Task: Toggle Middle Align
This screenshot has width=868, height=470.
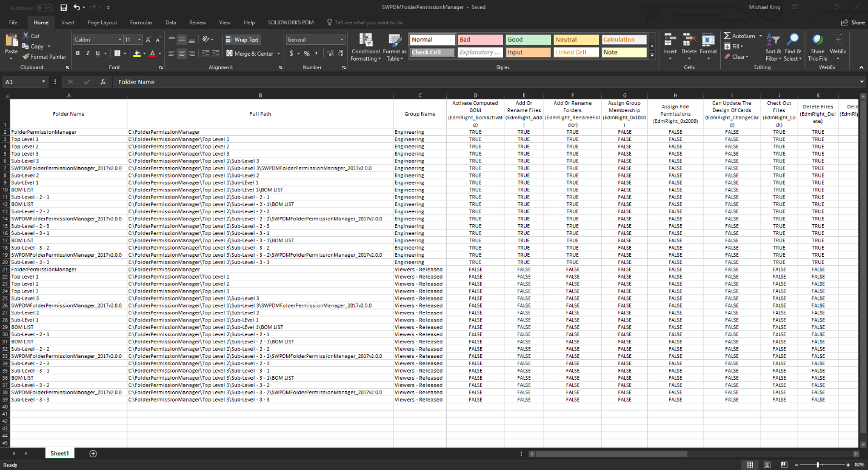Action: [181, 39]
